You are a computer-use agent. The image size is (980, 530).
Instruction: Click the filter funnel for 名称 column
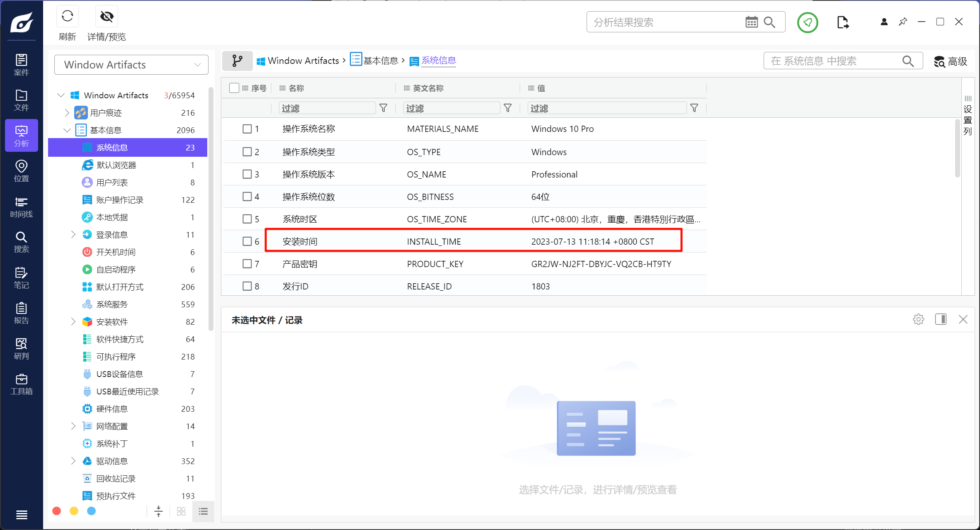[383, 108]
